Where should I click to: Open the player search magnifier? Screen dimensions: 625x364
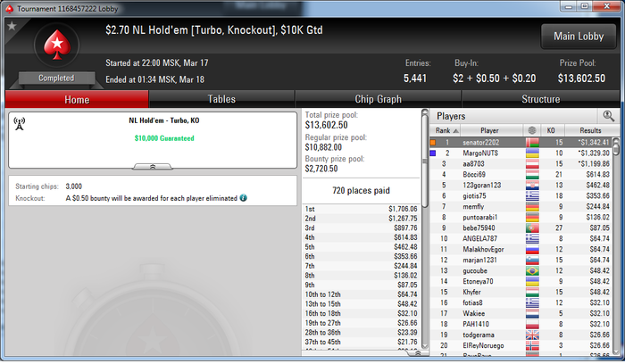pos(608,116)
